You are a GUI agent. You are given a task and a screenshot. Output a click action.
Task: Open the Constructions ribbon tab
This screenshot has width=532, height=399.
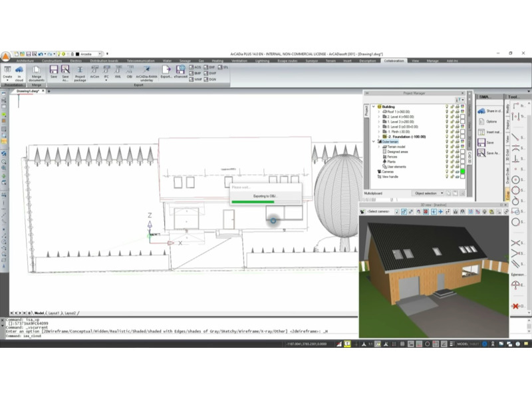pos(52,61)
